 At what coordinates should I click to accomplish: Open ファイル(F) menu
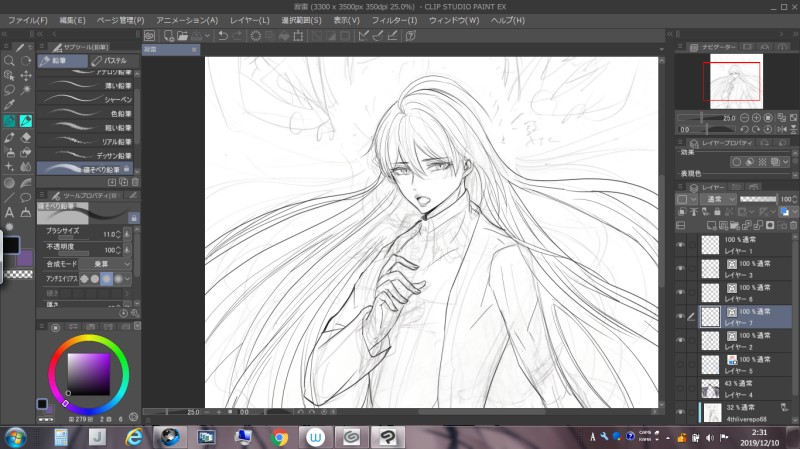coord(28,20)
